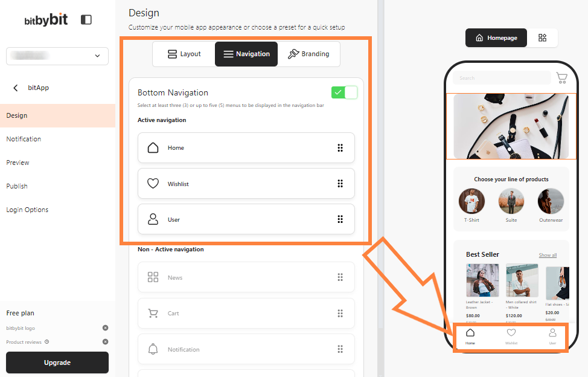Image resolution: width=588 pixels, height=377 pixels.
Task: Click the Wishlist heart icon
Action: pos(153,184)
